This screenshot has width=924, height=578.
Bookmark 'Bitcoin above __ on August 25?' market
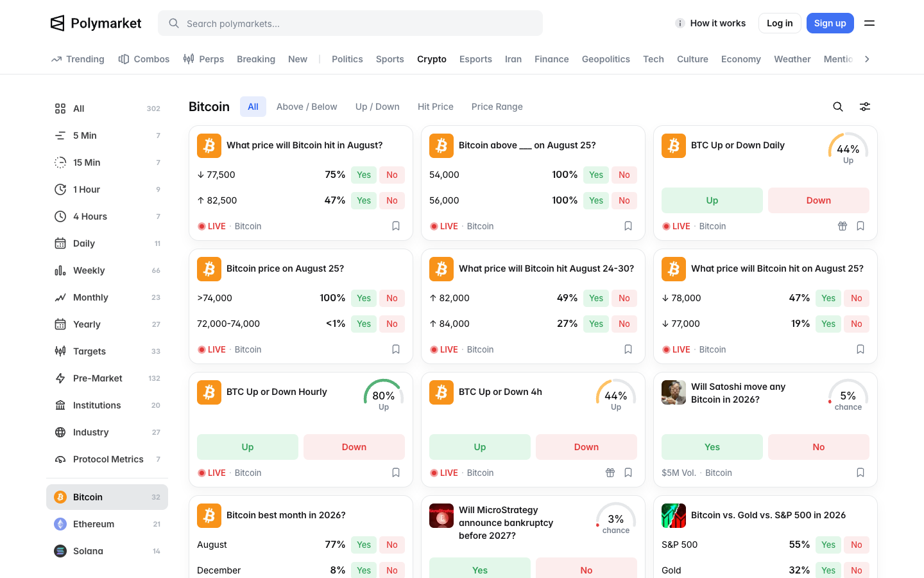(628, 226)
